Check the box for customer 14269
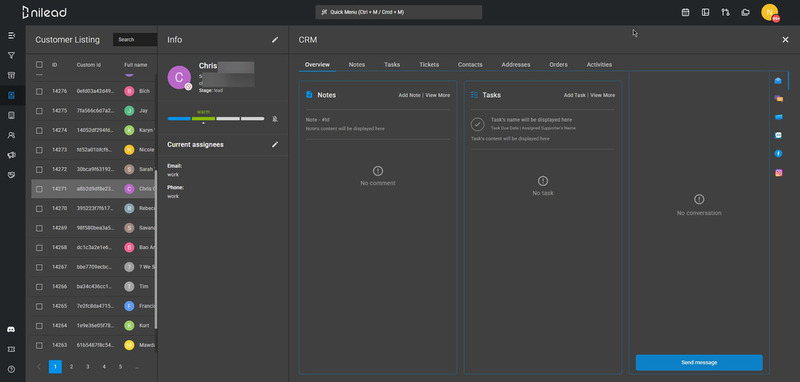This screenshot has height=382, width=800. 39,228
